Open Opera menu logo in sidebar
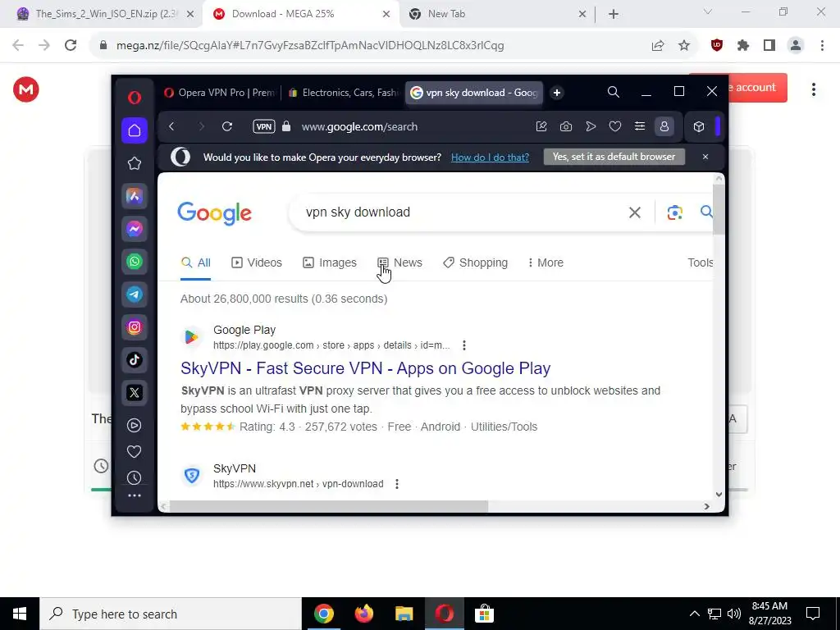840x630 pixels. click(134, 97)
